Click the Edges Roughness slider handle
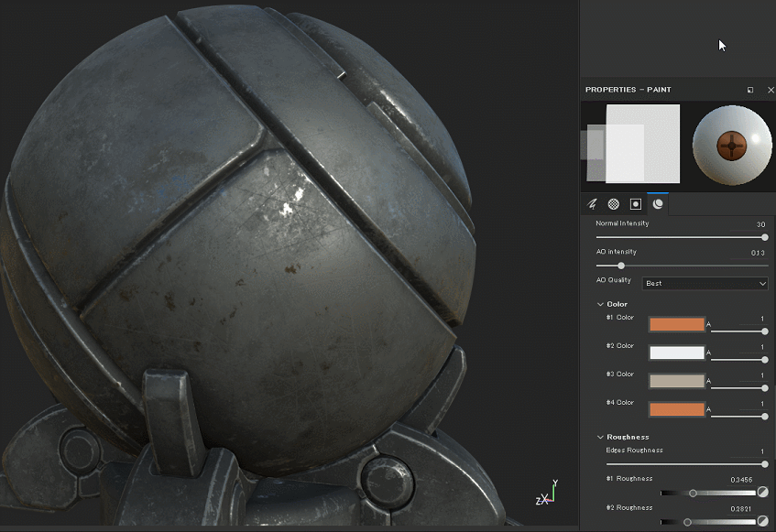 tap(765, 464)
